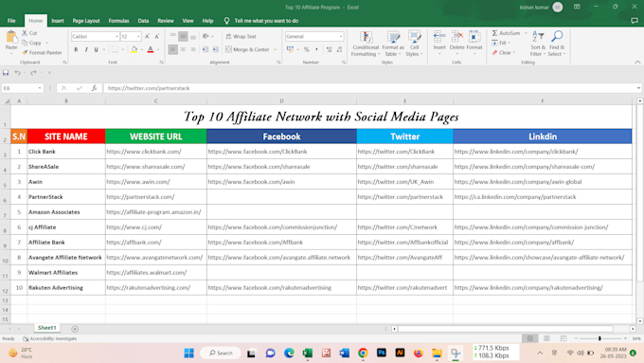
Task: Click the Increase Indent icon
Action: point(216,49)
